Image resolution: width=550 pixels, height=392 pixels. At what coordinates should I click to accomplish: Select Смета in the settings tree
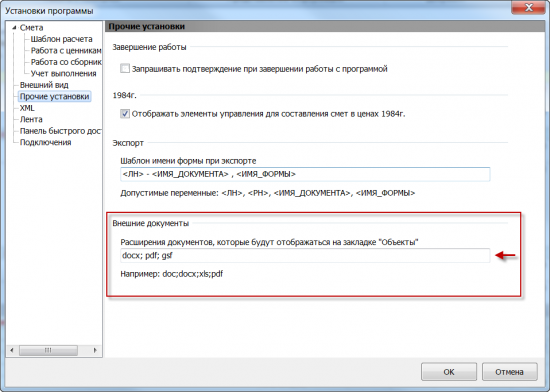(x=31, y=27)
